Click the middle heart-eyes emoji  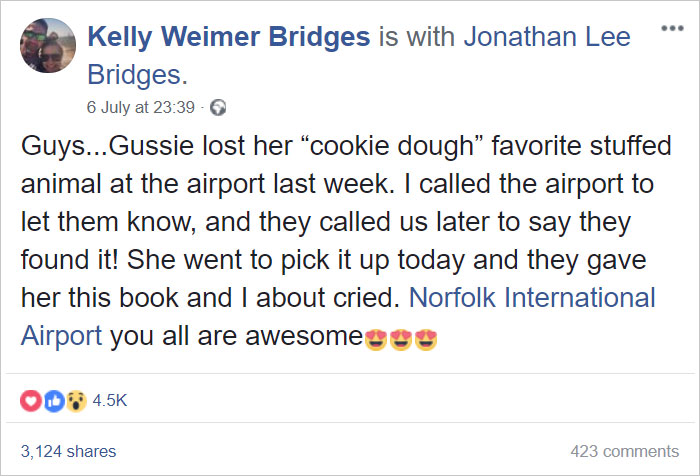click(x=400, y=339)
